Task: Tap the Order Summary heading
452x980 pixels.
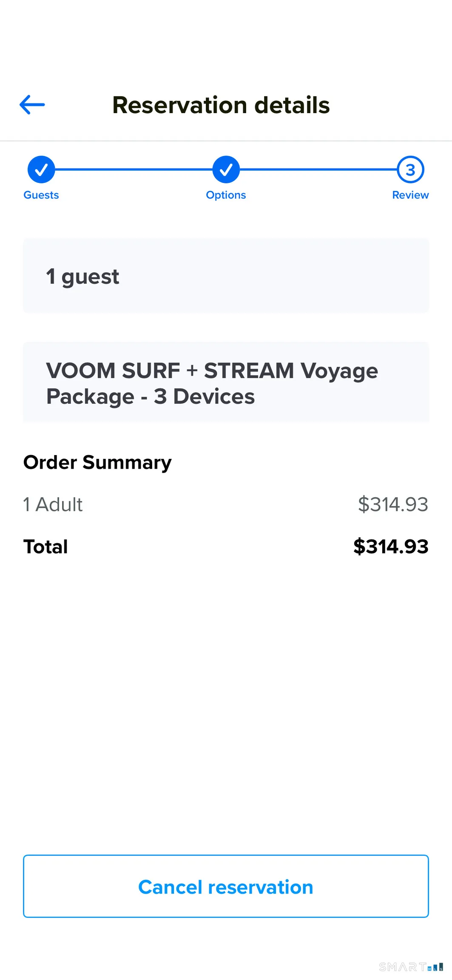Action: coord(97,462)
